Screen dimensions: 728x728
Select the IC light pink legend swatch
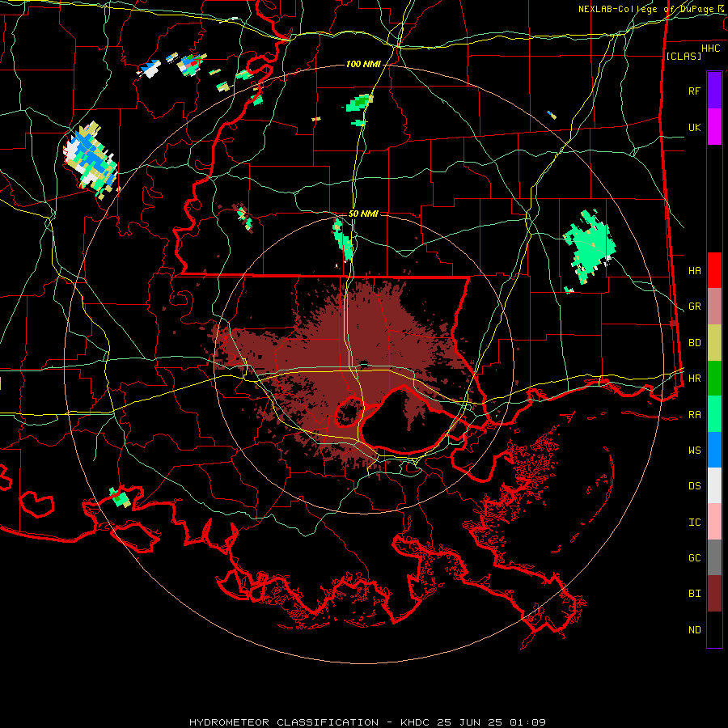(x=714, y=522)
